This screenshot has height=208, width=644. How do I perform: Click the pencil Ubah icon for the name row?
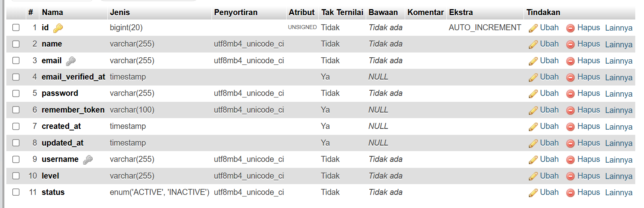(x=533, y=45)
